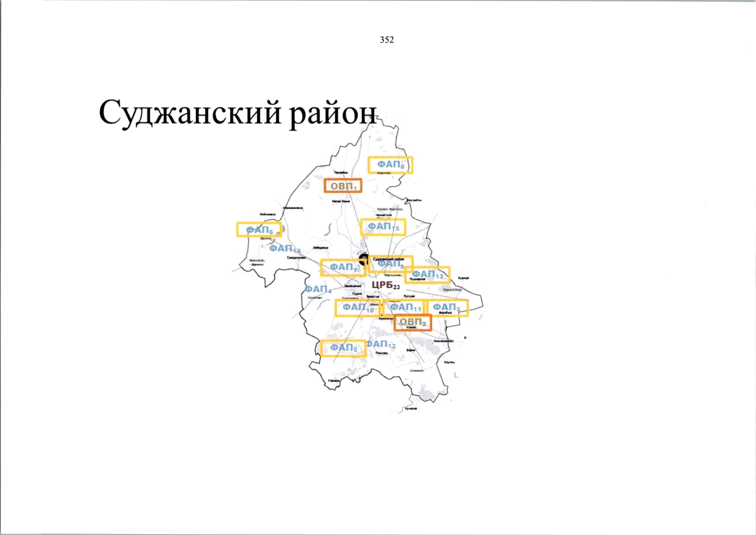756x535 pixels.
Task: Click the 'Лебедевка' place name
Action: click(320, 247)
